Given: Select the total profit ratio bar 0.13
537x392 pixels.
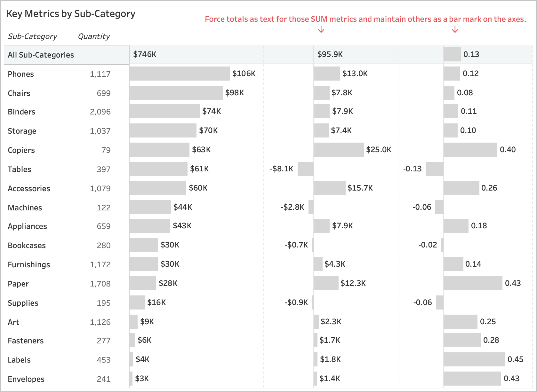Looking at the screenshot, I should pos(452,54).
